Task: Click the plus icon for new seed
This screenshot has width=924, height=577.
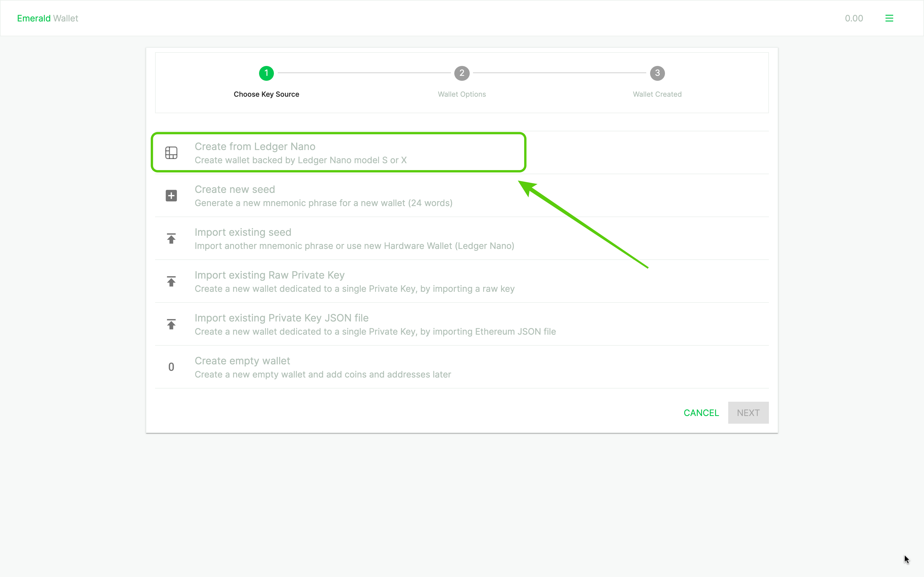Action: [x=171, y=196]
